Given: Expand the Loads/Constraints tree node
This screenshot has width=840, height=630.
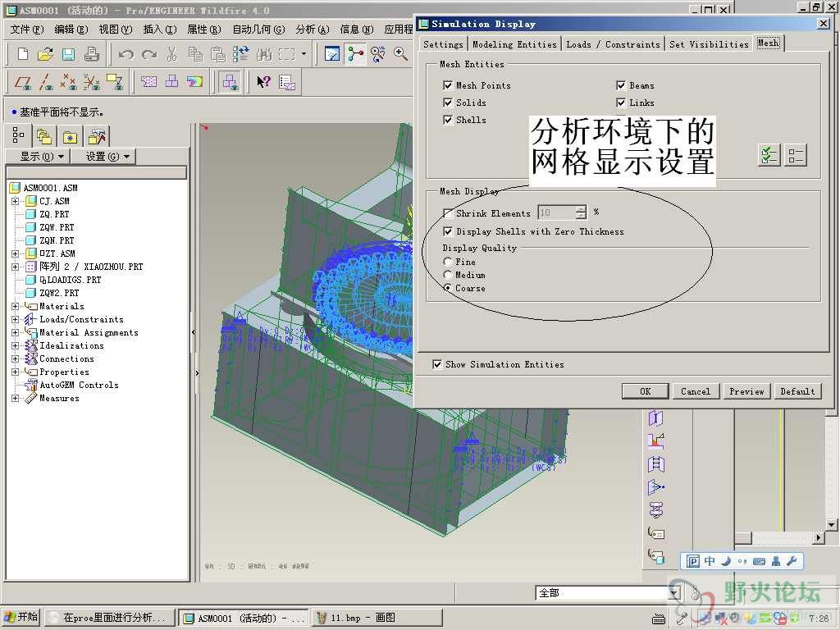Looking at the screenshot, I should tap(15, 319).
